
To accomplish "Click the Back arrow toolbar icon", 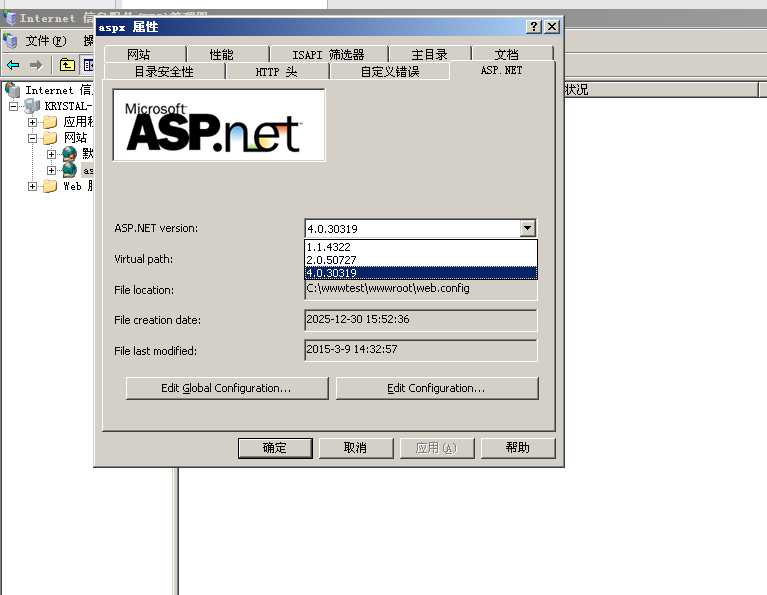I will click(x=13, y=65).
